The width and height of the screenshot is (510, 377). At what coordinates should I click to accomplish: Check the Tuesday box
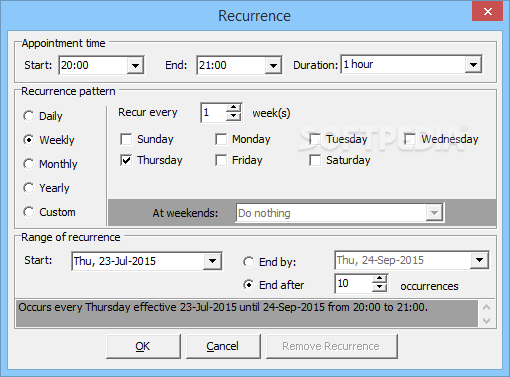(x=315, y=139)
